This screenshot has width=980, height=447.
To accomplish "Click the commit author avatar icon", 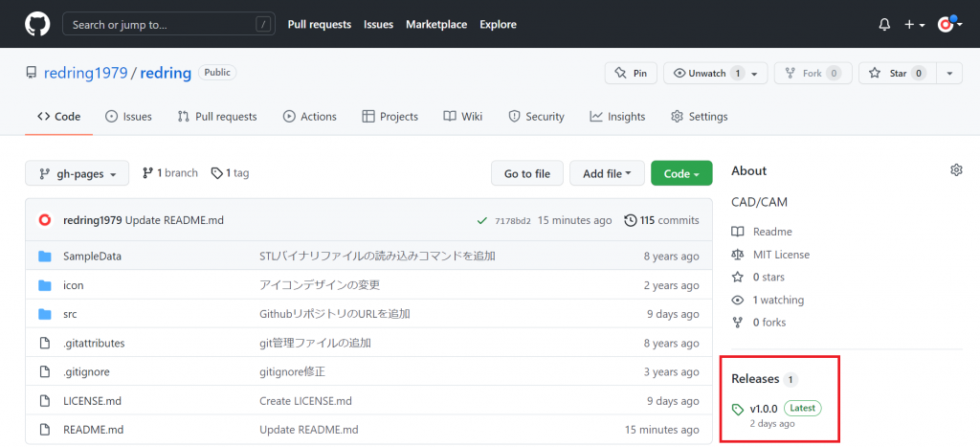I will coord(45,220).
